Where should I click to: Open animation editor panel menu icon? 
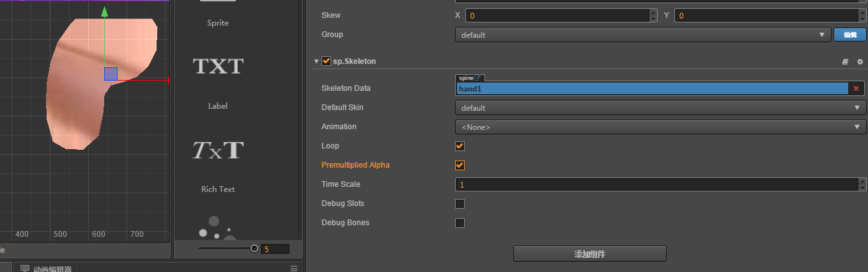pyautogui.click(x=294, y=268)
